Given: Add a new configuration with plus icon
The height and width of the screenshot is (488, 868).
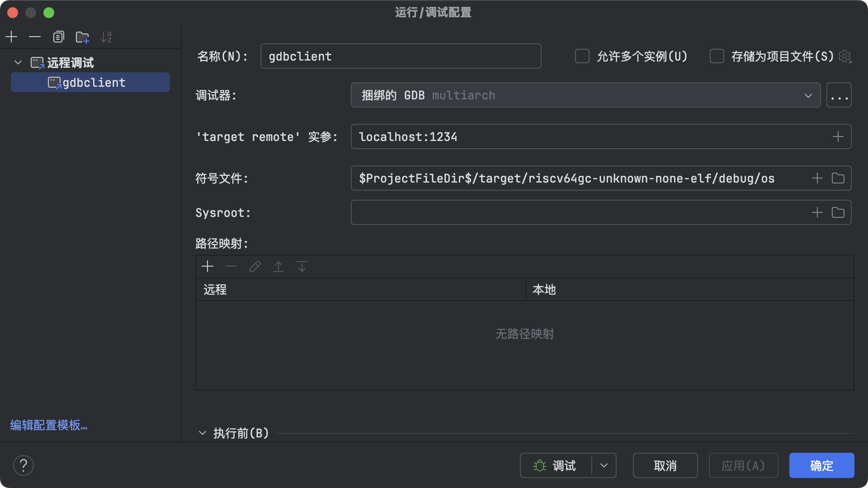Looking at the screenshot, I should 11,37.
